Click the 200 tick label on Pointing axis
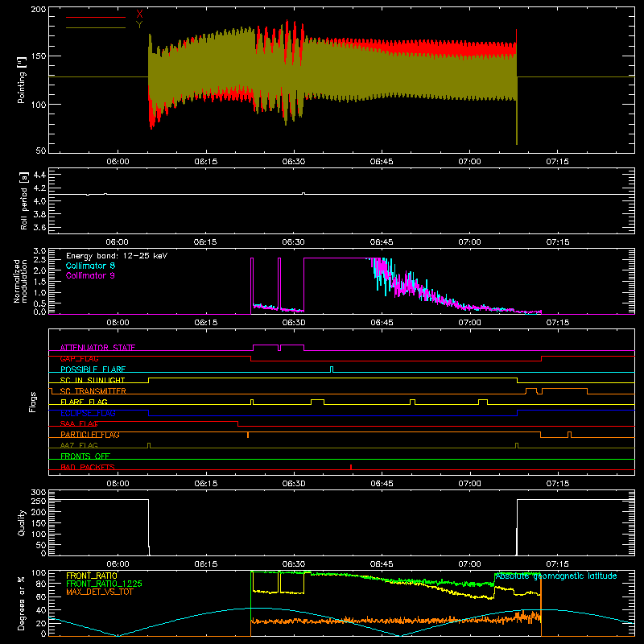 (x=39, y=9)
